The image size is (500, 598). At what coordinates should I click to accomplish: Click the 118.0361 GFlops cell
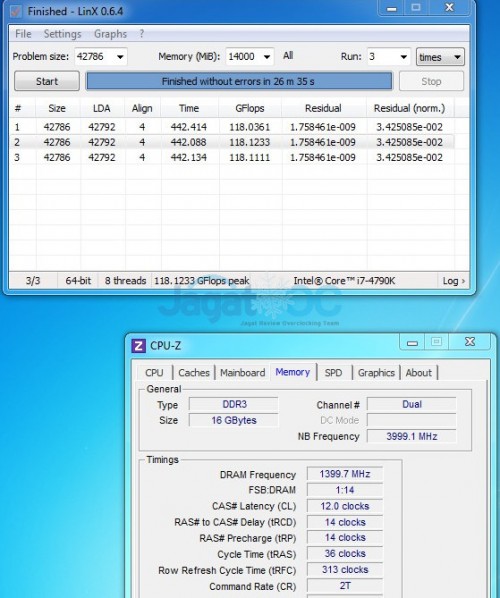point(249,127)
